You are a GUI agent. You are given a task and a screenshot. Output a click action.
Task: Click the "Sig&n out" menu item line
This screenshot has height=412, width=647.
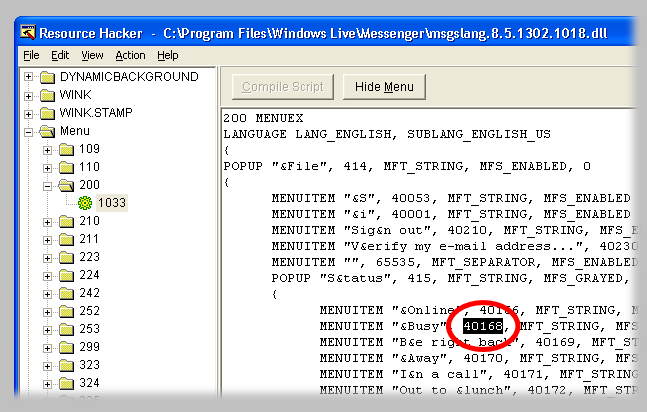point(455,230)
